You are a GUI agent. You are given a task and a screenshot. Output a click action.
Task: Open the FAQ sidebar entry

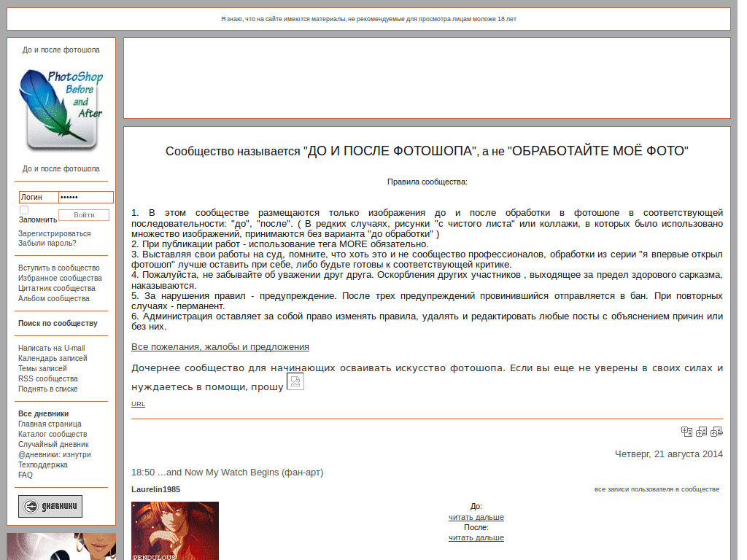coord(24,475)
